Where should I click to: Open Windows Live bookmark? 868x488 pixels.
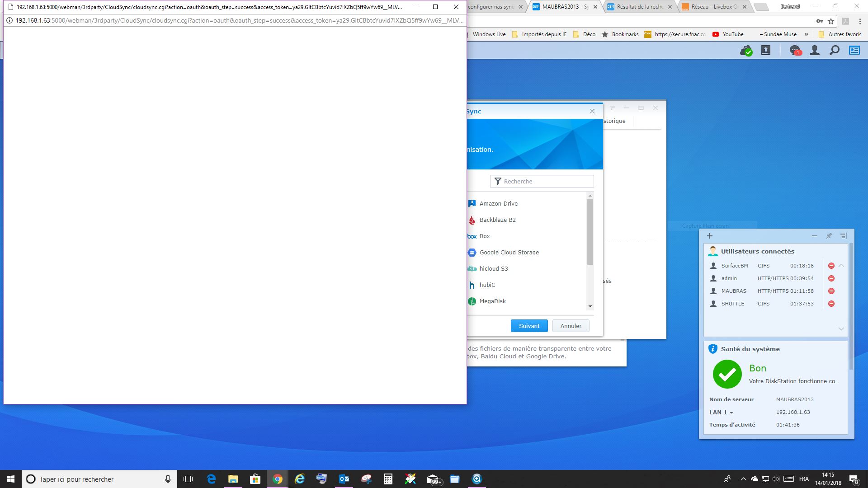click(489, 34)
